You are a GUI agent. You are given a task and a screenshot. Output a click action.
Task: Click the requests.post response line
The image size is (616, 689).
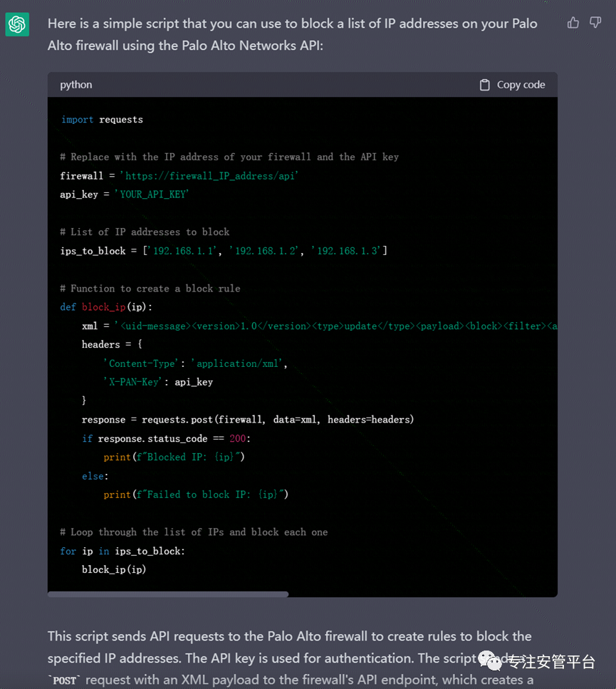click(x=248, y=420)
